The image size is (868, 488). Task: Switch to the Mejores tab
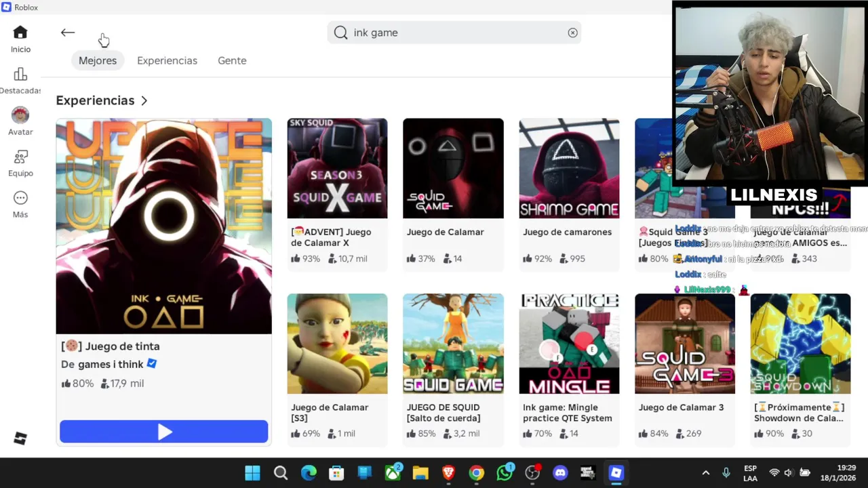pos(98,60)
